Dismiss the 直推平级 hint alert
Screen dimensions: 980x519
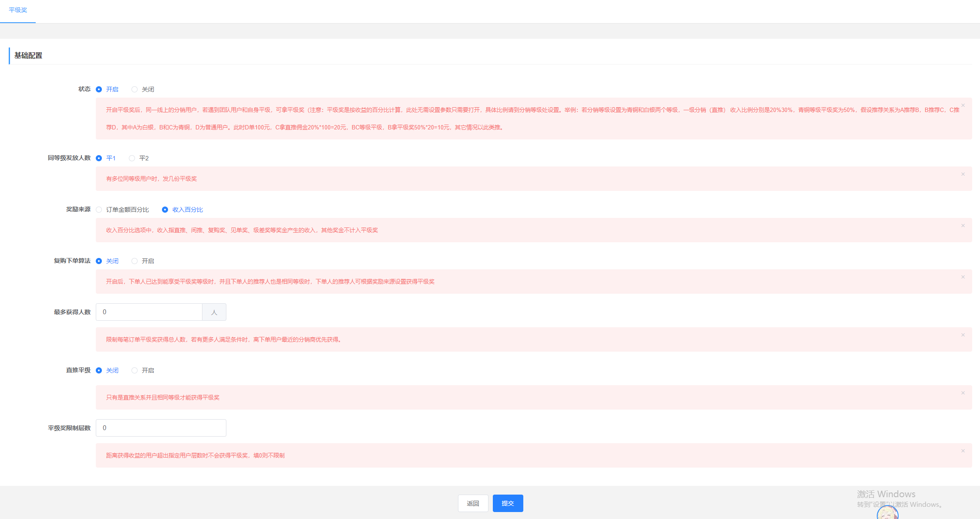pyautogui.click(x=963, y=393)
